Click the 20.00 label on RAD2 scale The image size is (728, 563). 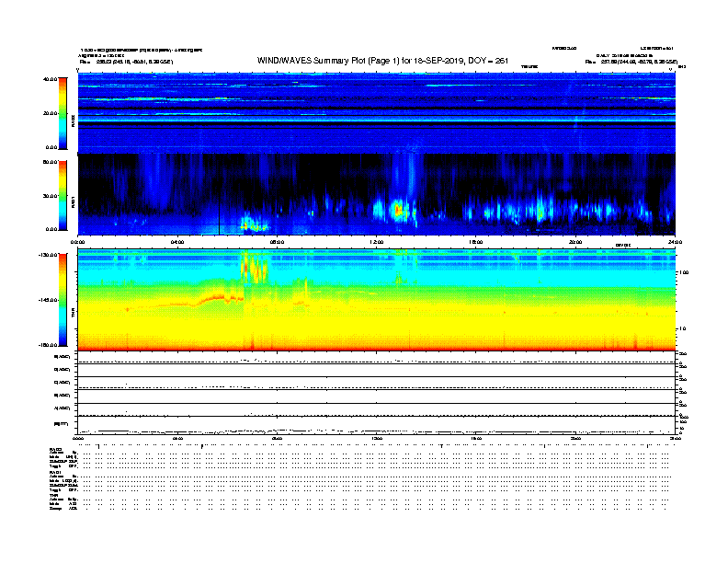51,113
